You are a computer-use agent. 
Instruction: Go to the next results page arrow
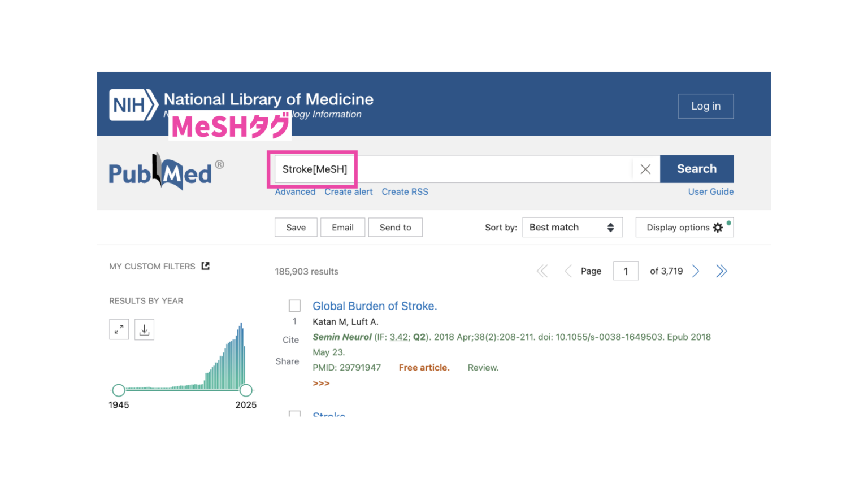[696, 271]
